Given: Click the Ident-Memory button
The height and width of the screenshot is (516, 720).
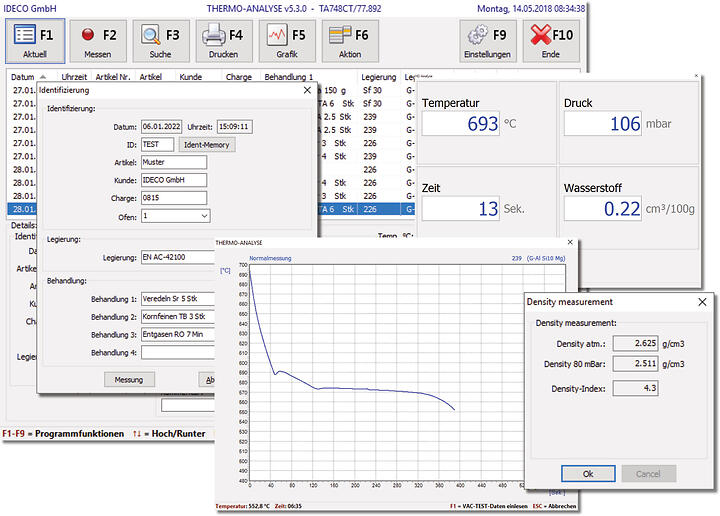Looking at the screenshot, I should coord(207,145).
